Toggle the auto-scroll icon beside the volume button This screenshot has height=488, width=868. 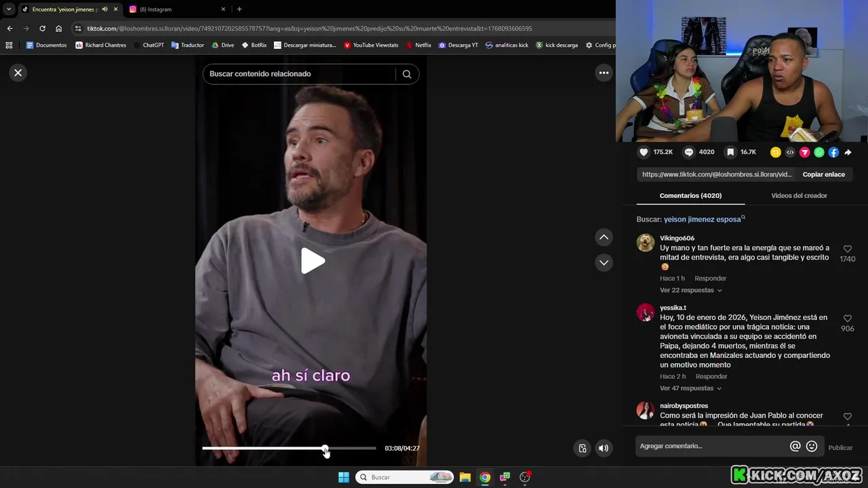point(582,448)
